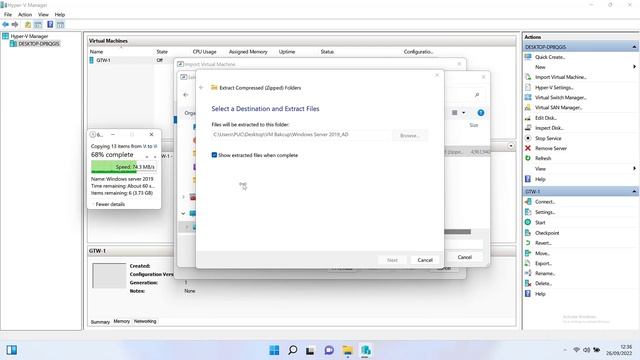Click Cancel in the file browse dialog
The width and height of the screenshot is (640, 360).
point(464,257)
